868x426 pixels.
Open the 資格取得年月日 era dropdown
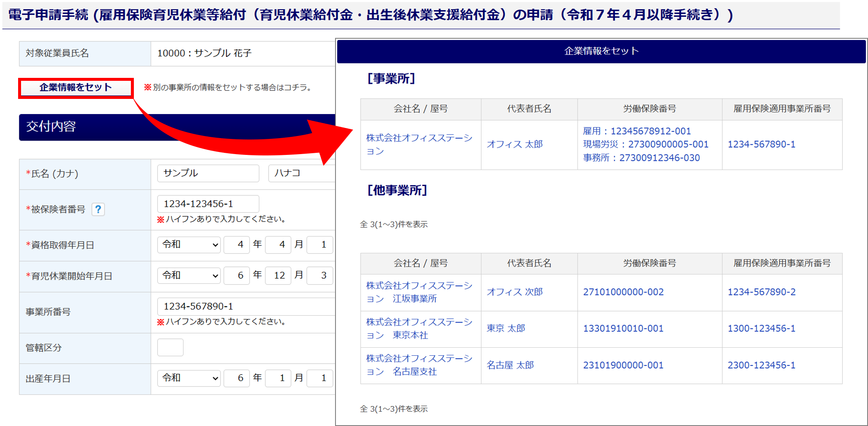click(x=189, y=245)
